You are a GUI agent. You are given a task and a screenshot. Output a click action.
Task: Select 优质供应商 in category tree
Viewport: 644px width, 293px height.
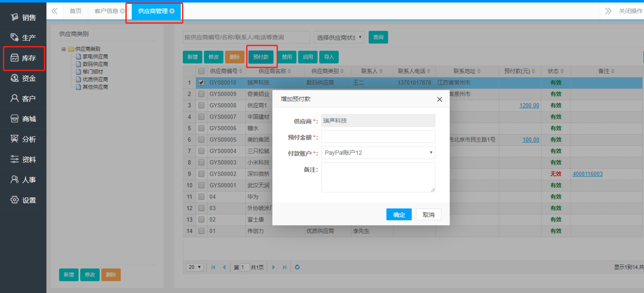tap(95, 79)
